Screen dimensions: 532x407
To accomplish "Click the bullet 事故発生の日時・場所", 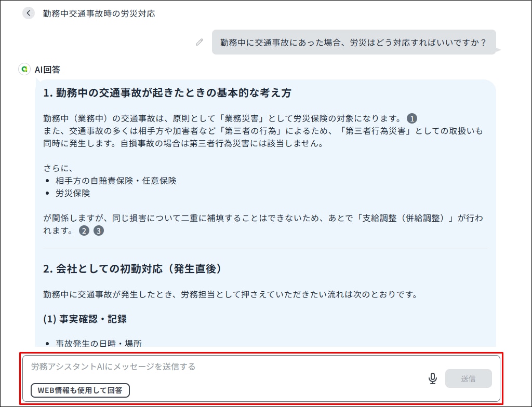I will 98,343.
